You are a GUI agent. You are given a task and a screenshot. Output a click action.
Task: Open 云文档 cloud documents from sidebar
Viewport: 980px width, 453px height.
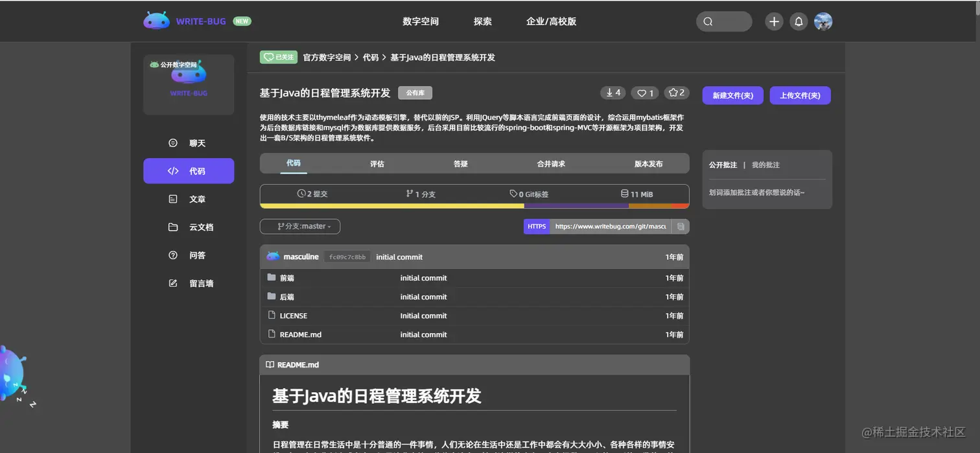coord(188,227)
